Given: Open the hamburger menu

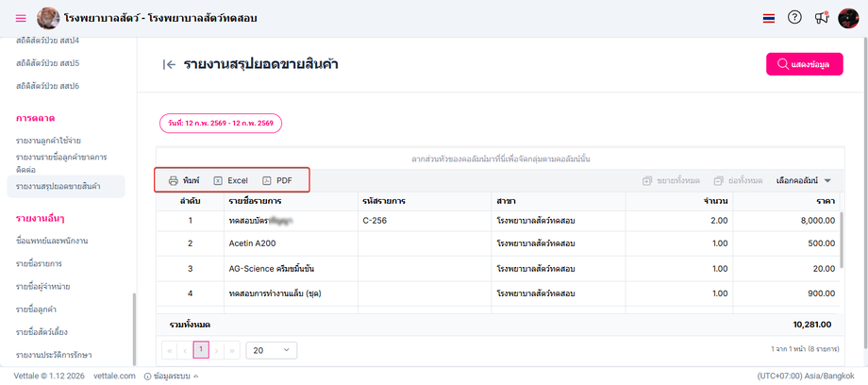Looking at the screenshot, I should tap(21, 18).
